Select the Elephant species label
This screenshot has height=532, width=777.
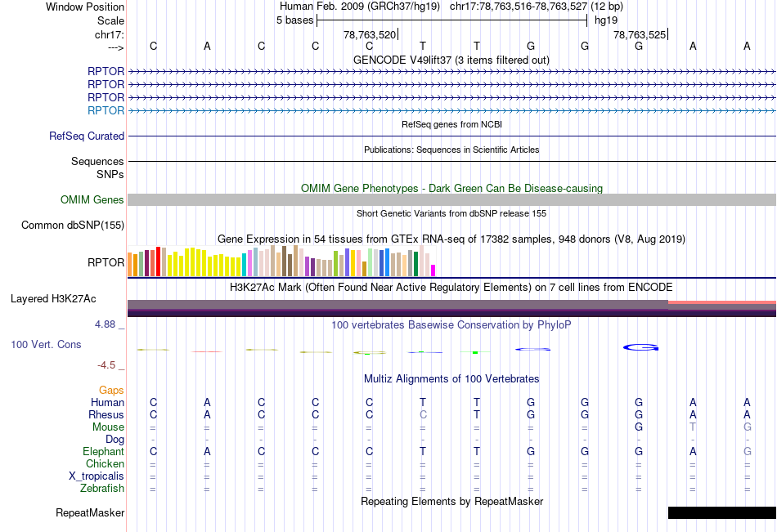click(x=103, y=451)
